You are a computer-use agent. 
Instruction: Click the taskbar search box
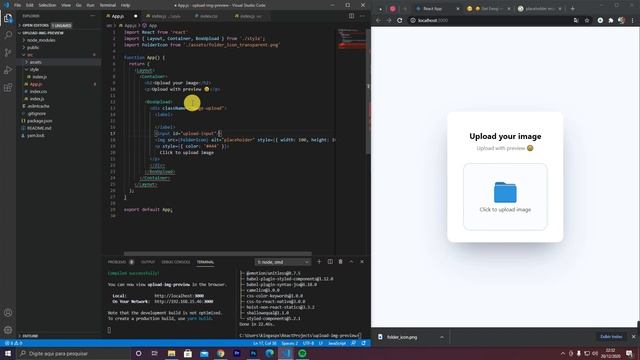pyautogui.click(x=73, y=353)
